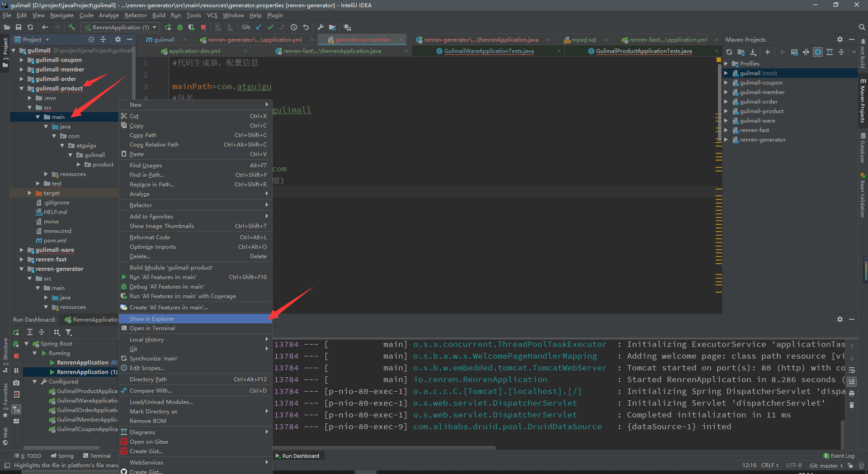Click Execute Maven Goal icon
Screen dimensions: 868x474
pyautogui.click(x=794, y=52)
